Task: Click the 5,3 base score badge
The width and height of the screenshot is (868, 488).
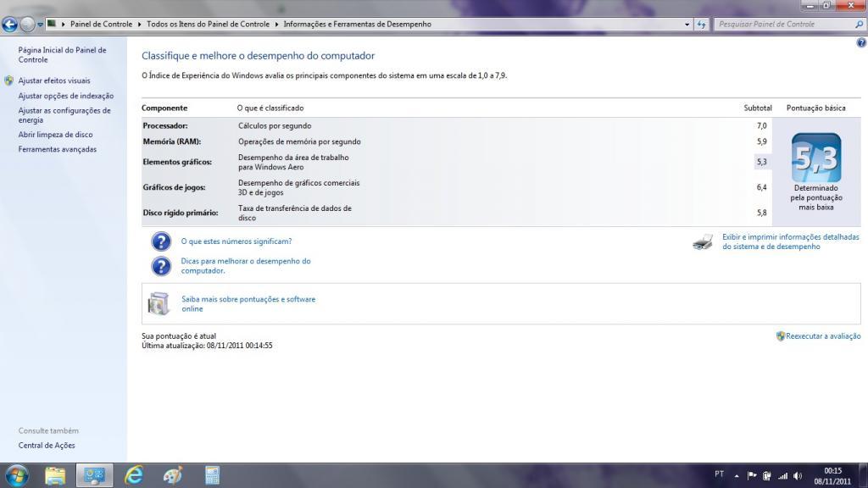Action: pos(816,158)
